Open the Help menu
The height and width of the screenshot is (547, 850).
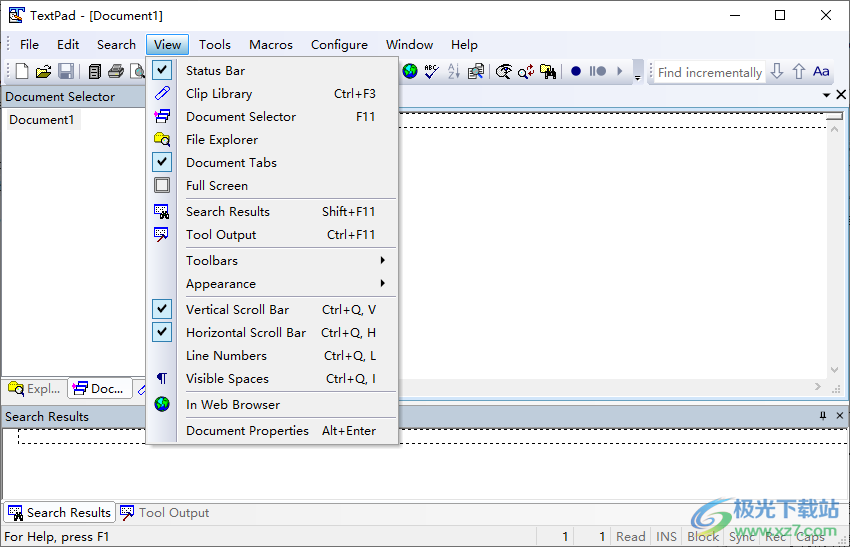tap(464, 44)
